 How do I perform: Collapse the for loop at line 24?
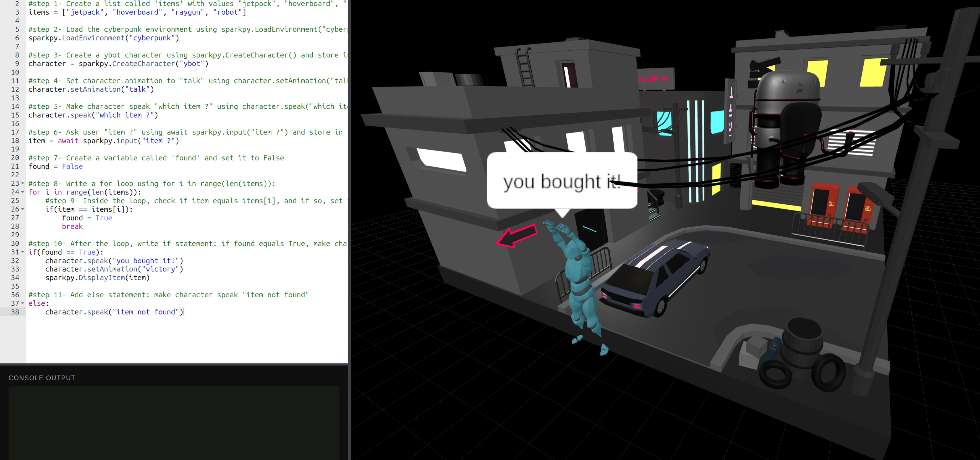pyautogui.click(x=22, y=192)
